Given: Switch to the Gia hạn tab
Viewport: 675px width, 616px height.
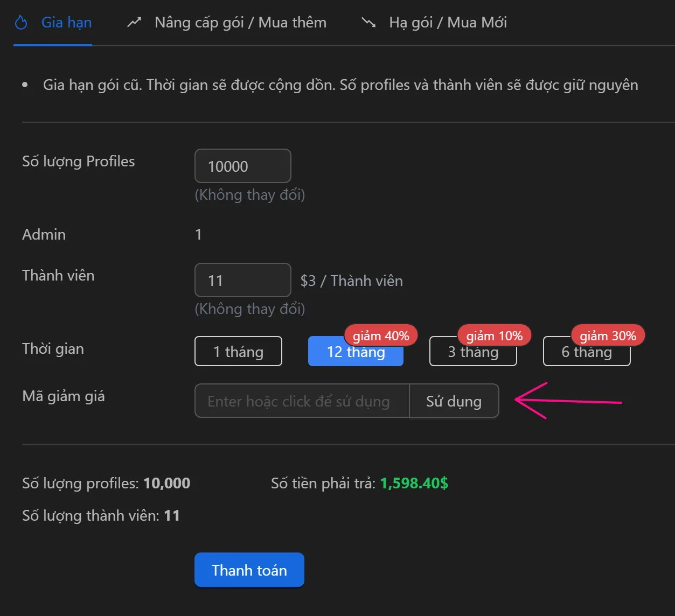Looking at the screenshot, I should 66,23.
